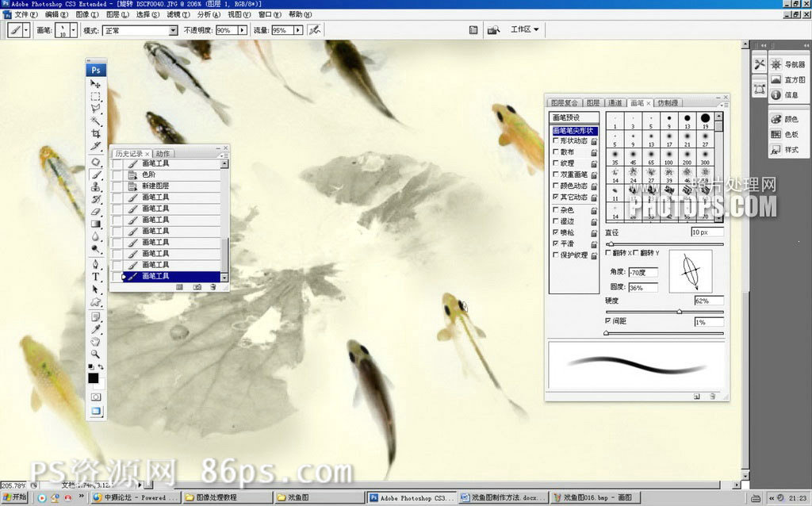Open the brush preset picker arrow
Screen dimensions: 812x506
click(73, 31)
